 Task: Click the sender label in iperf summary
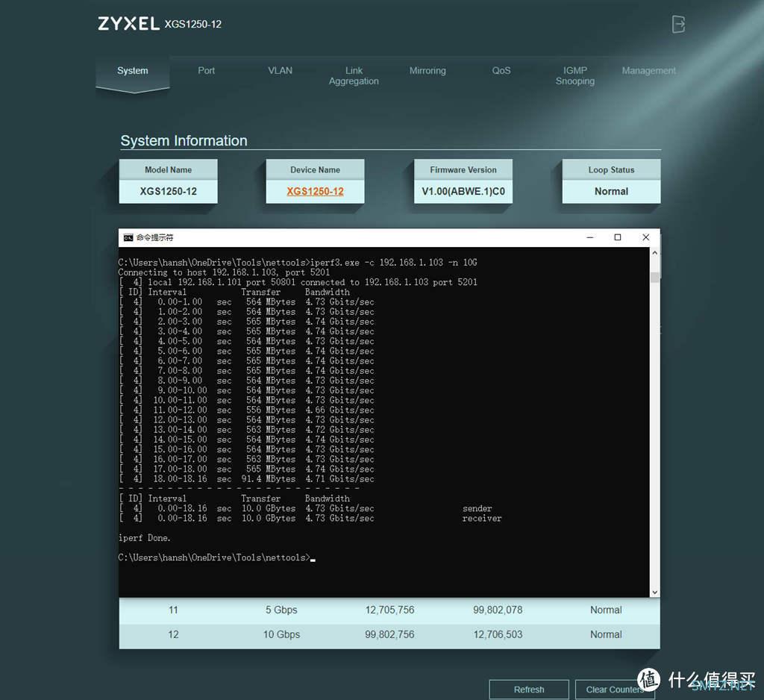click(477, 508)
